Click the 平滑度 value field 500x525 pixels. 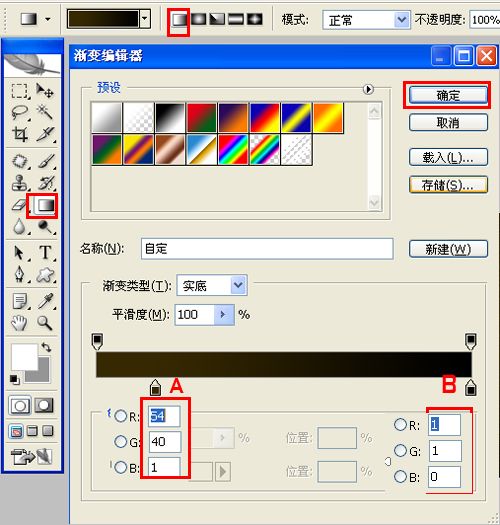(194, 315)
